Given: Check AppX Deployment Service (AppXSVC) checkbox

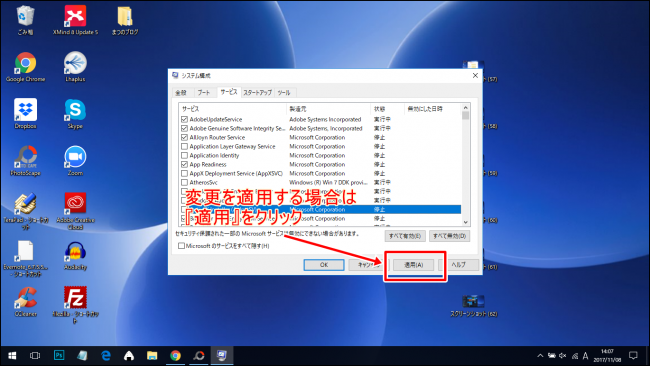Looking at the screenshot, I should pos(184,174).
